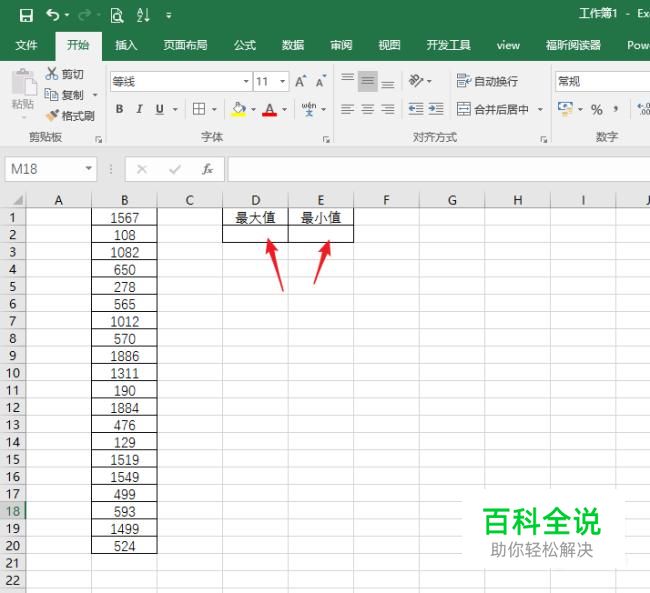The height and width of the screenshot is (593, 650).
Task: Click the formula bar input field
Action: (439, 169)
